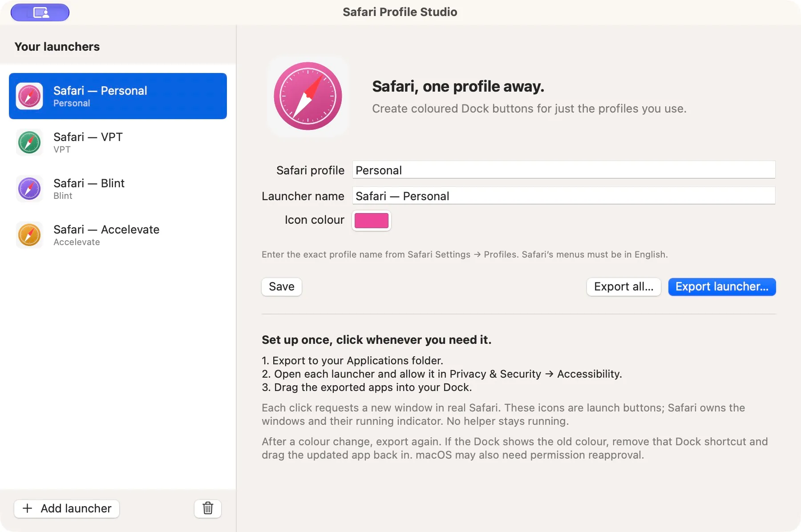Click step "1. Export to your Applications folder."

[x=352, y=361]
